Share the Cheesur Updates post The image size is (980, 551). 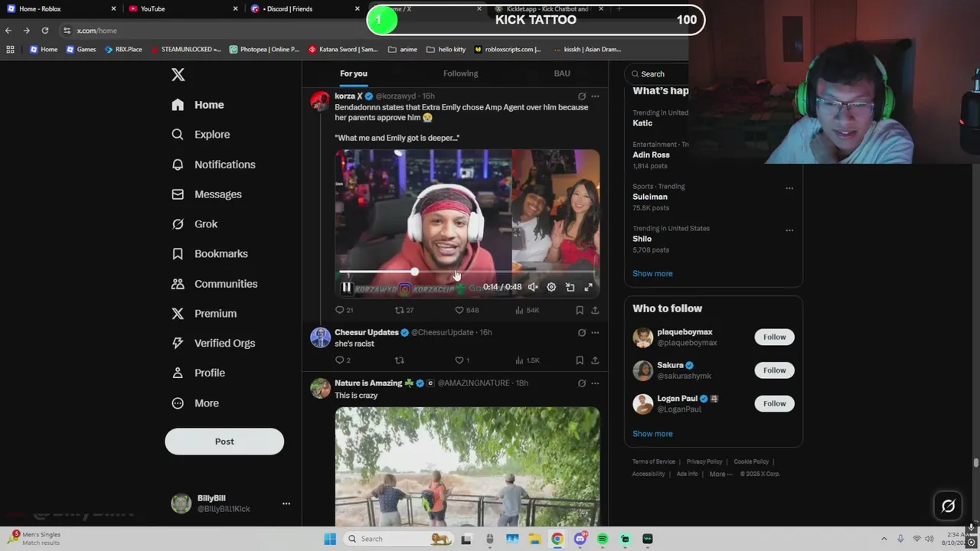595,360
